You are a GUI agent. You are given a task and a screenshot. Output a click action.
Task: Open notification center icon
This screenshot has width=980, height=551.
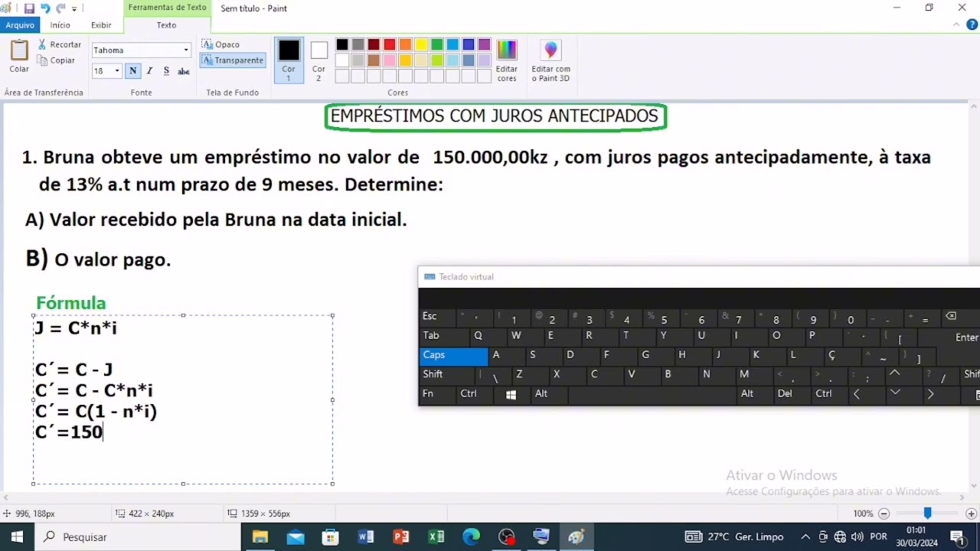tap(957, 537)
